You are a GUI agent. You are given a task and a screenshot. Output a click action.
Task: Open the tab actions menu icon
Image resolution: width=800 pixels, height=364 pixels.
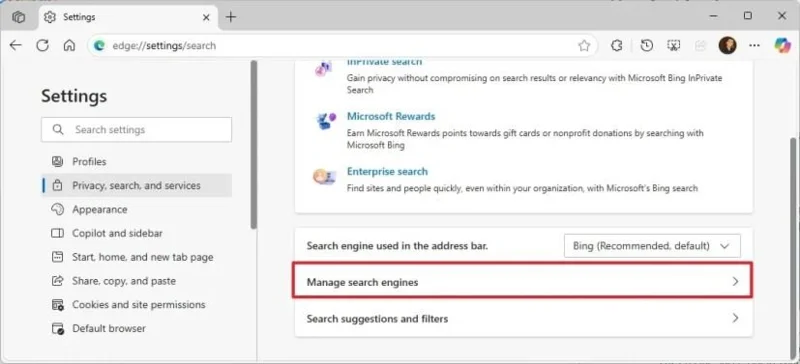[18, 17]
